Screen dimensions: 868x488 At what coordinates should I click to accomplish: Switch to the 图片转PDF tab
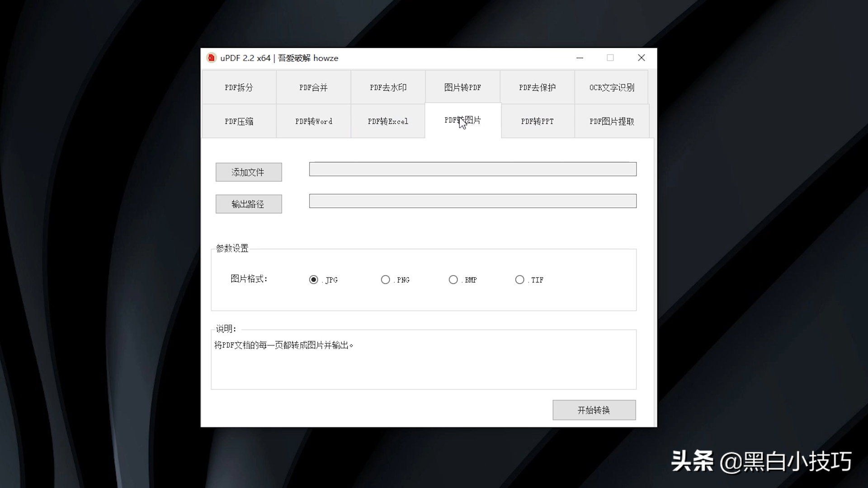(462, 87)
